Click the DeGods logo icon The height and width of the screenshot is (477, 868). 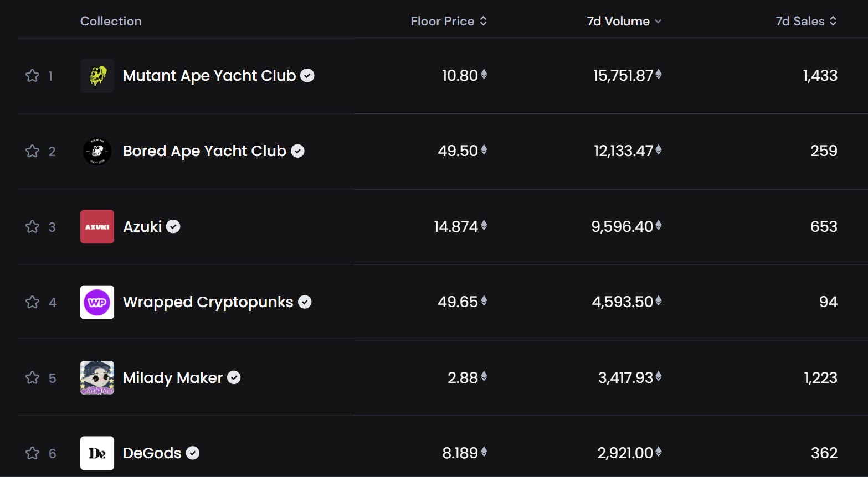[x=97, y=453]
